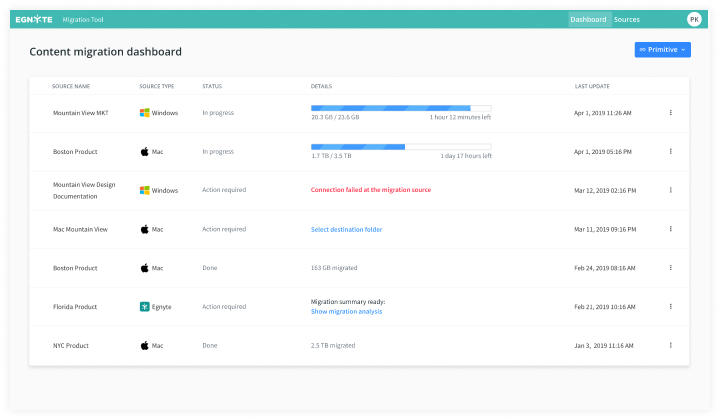Click the Source Name column header
The height and width of the screenshot is (420, 720).
tap(71, 86)
